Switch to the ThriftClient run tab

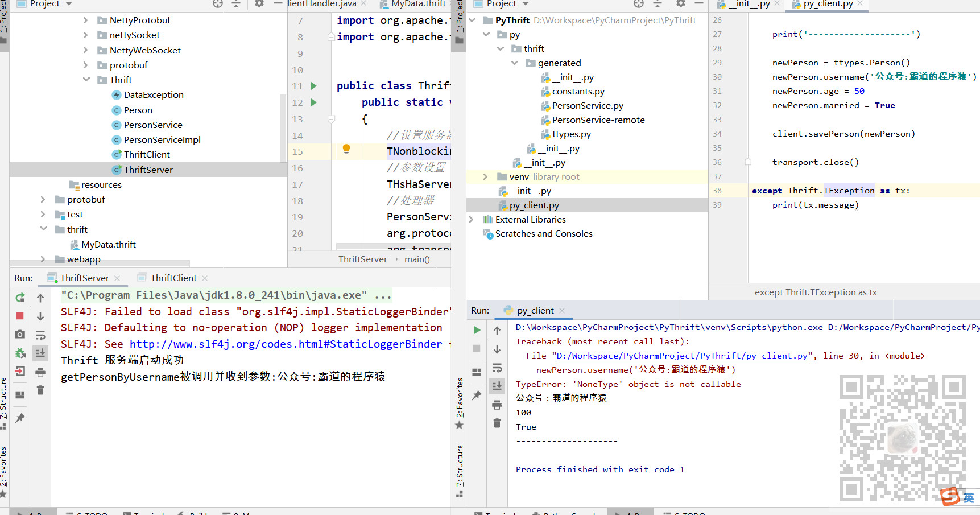(x=173, y=278)
